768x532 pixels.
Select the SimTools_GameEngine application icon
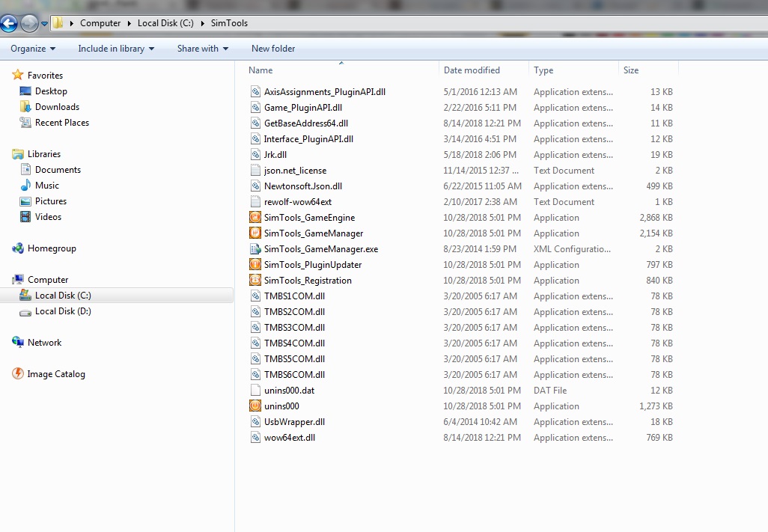255,217
